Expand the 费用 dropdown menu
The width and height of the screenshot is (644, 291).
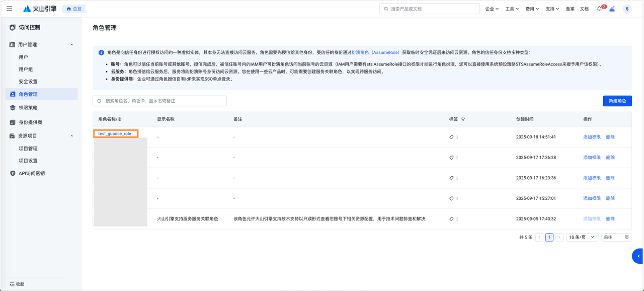532,9
